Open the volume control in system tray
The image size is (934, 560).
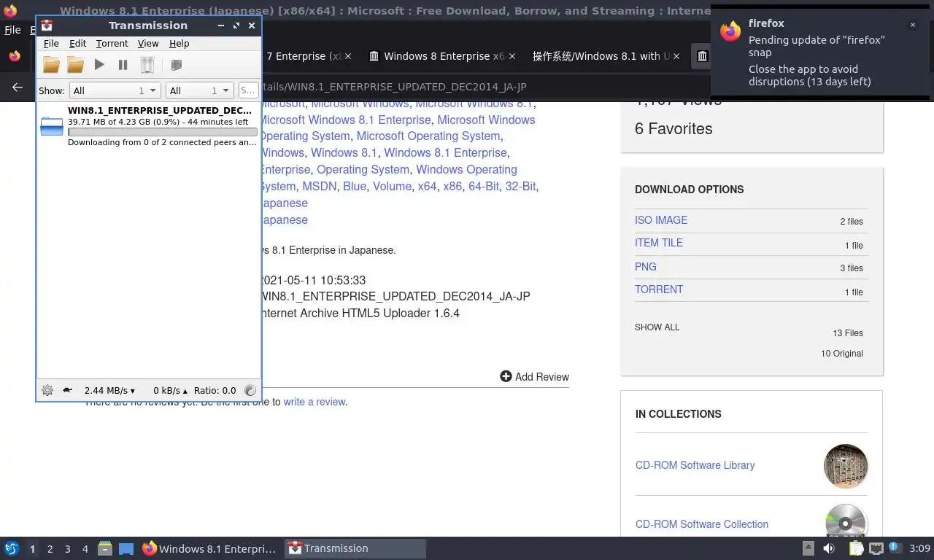tap(829, 548)
